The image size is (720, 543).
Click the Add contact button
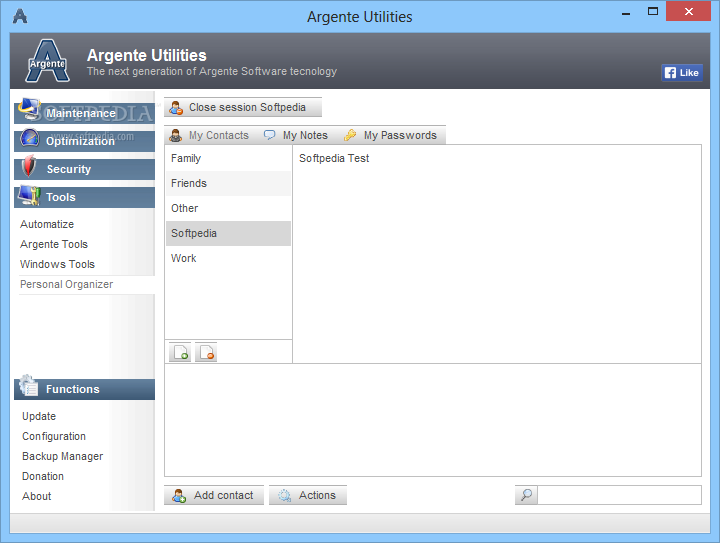click(x=214, y=495)
